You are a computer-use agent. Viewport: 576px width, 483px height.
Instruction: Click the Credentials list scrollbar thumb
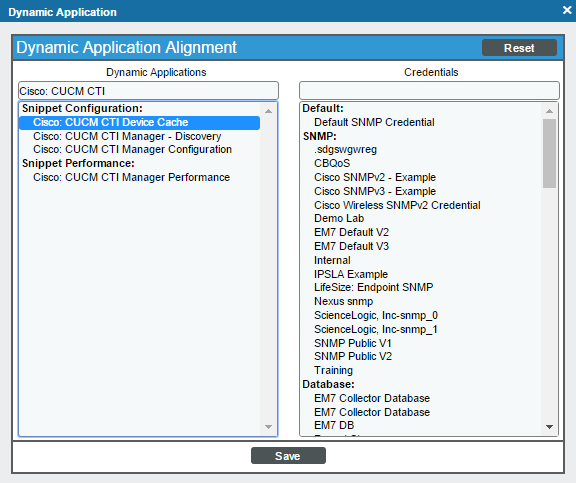[x=549, y=153]
